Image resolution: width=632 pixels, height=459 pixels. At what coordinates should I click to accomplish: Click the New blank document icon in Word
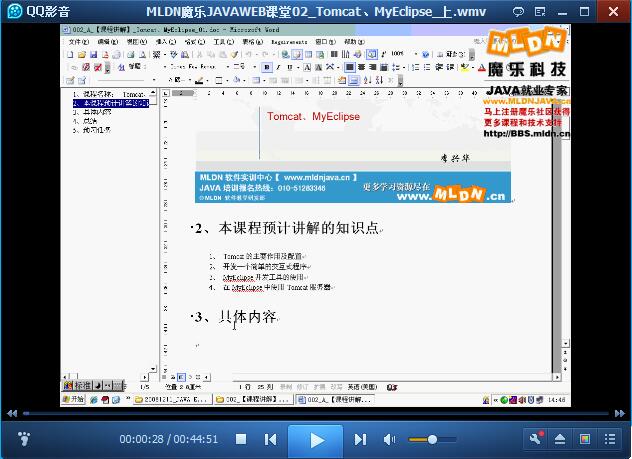[70, 54]
